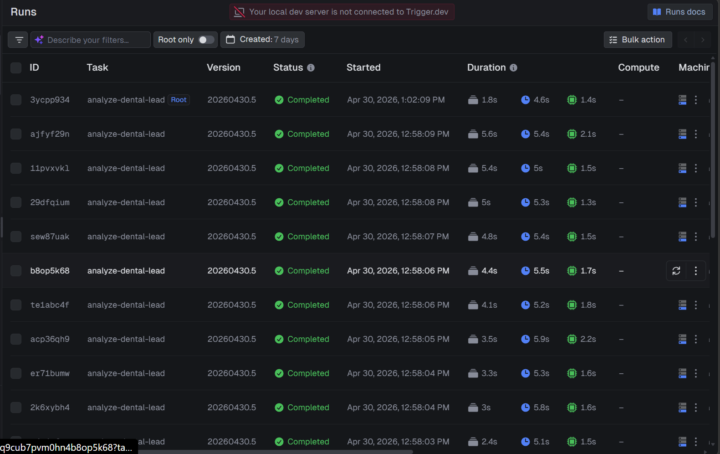Open more options for run acp36qh9

tap(696, 339)
